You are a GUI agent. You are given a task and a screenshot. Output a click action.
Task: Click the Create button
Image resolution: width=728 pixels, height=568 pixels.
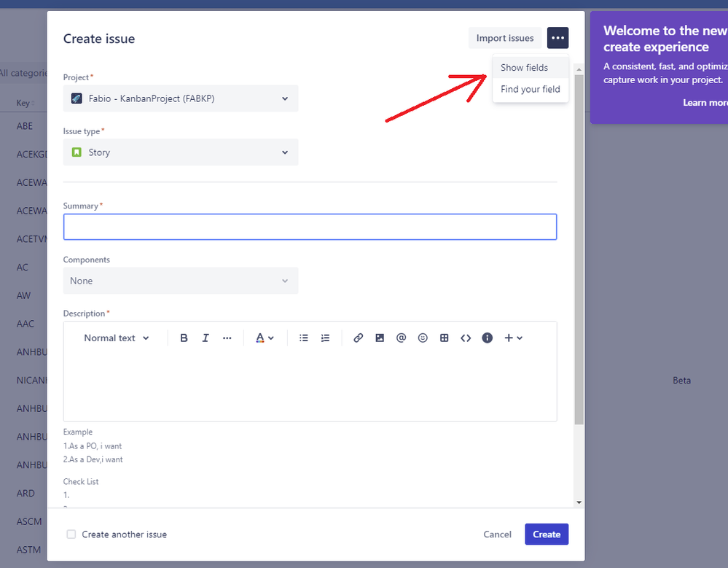pyautogui.click(x=547, y=534)
